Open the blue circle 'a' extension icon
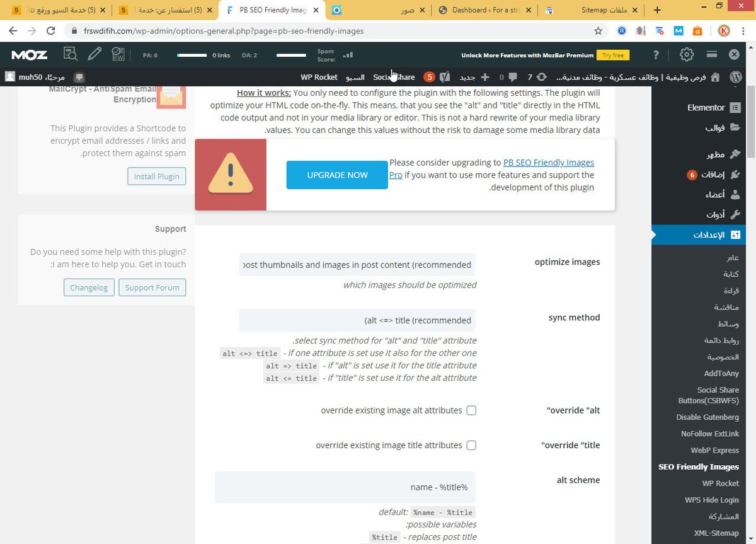This screenshot has width=756, height=544. 622,30
